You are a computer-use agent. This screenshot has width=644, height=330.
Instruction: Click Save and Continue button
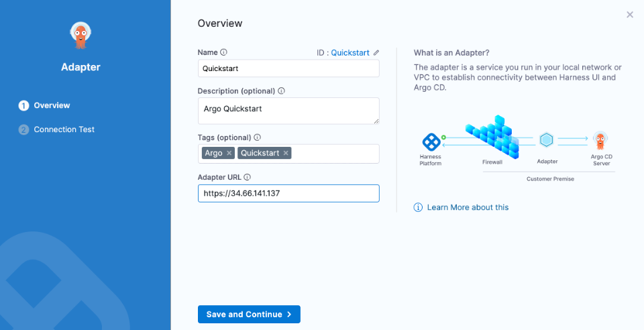pyautogui.click(x=249, y=315)
